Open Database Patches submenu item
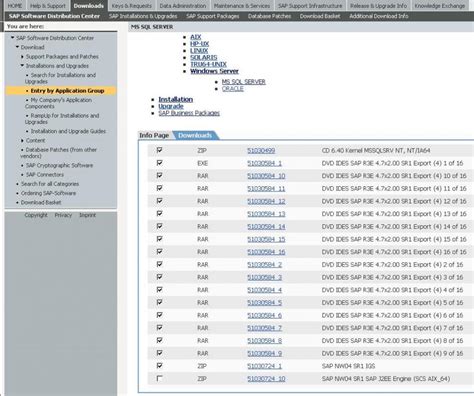Screen dimensions: 474x396 pos(269,16)
